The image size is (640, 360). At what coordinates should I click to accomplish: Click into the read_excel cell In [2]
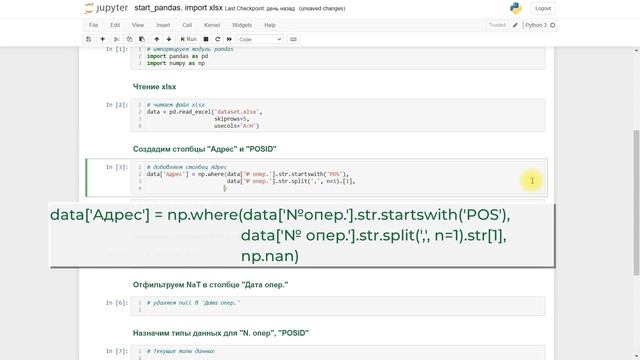[x=338, y=116]
